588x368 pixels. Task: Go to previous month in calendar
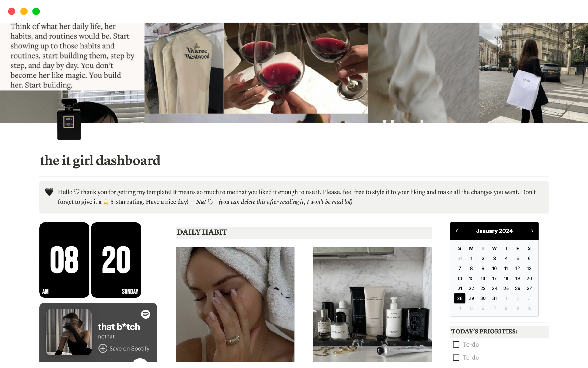[x=457, y=231]
